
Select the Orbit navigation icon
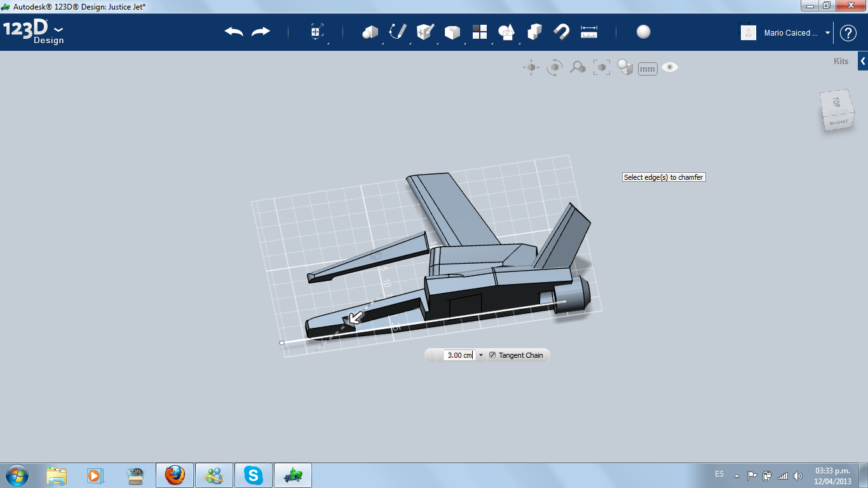555,67
